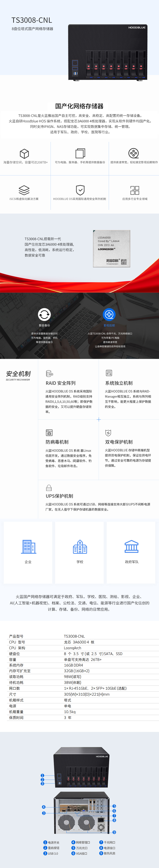Image resolution: width=159 pixels, height=868 pixels.
Task: Click the 企业 label under the building icon
Action: click(x=28, y=562)
